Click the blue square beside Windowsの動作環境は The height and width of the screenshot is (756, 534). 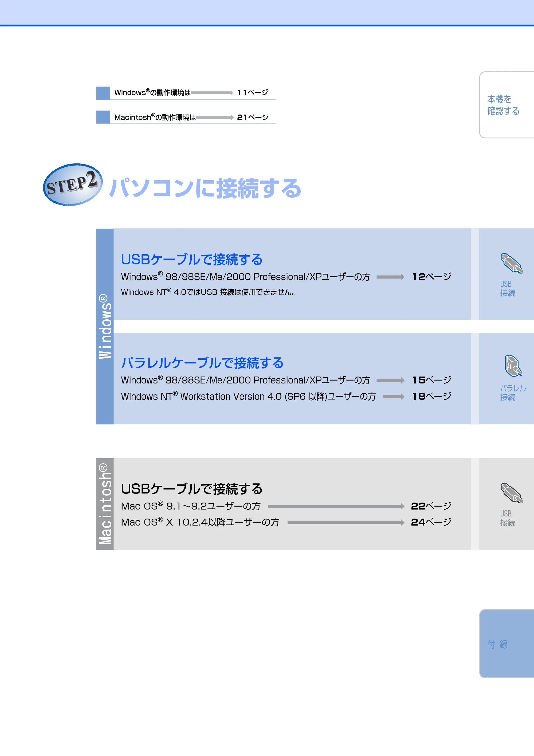pos(103,93)
